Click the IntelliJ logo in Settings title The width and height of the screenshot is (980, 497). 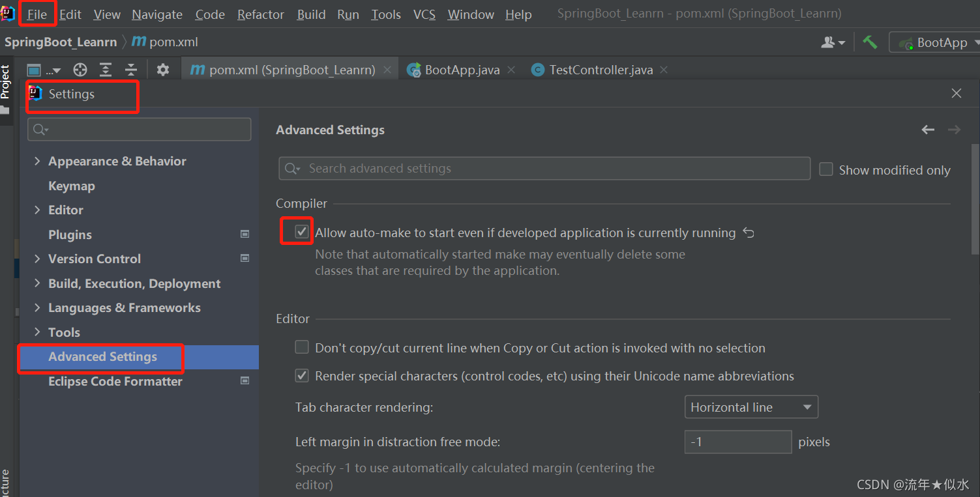tap(35, 93)
